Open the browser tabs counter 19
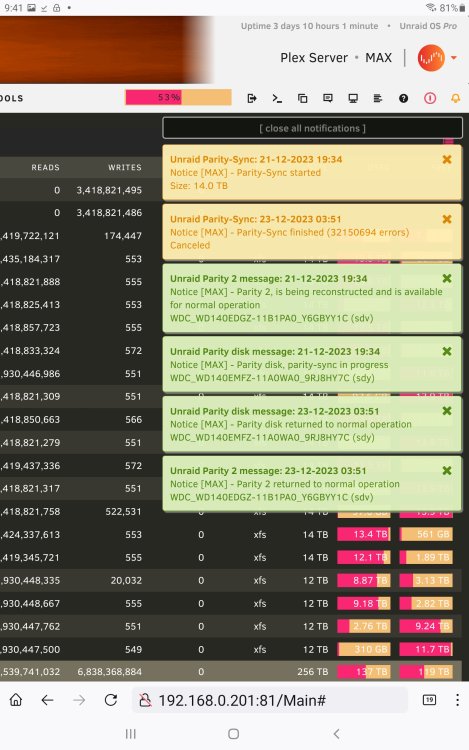 (x=429, y=700)
